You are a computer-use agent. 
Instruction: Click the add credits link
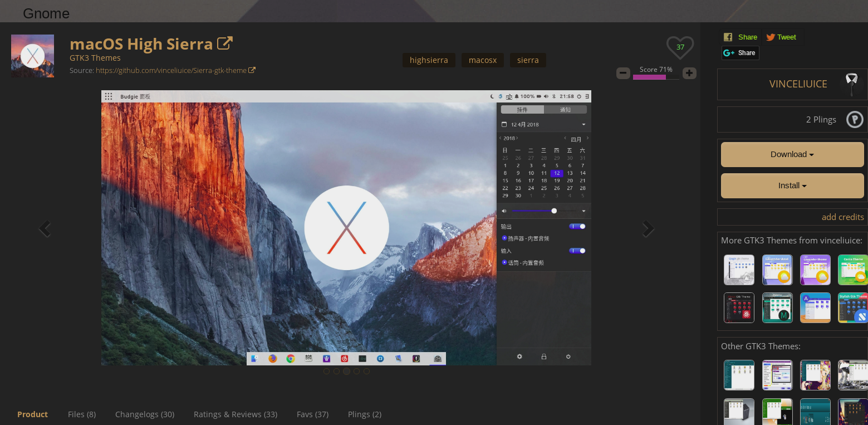tap(843, 217)
